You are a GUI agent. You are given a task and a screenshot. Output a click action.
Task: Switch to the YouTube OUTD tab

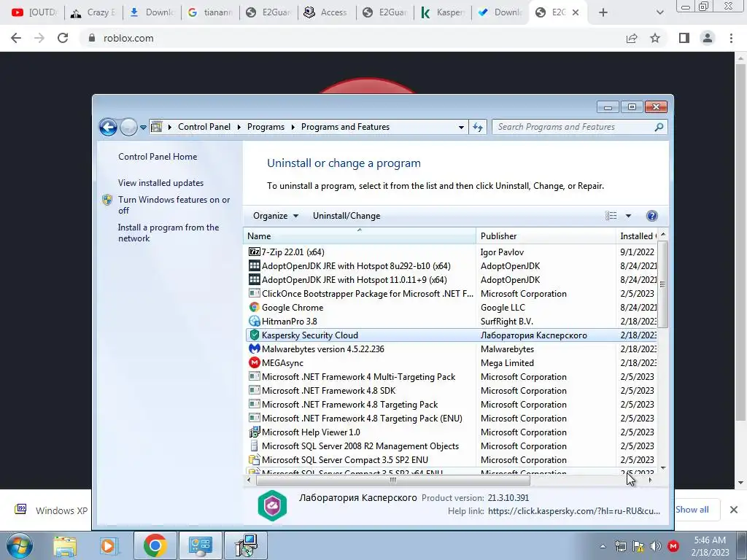pos(34,12)
